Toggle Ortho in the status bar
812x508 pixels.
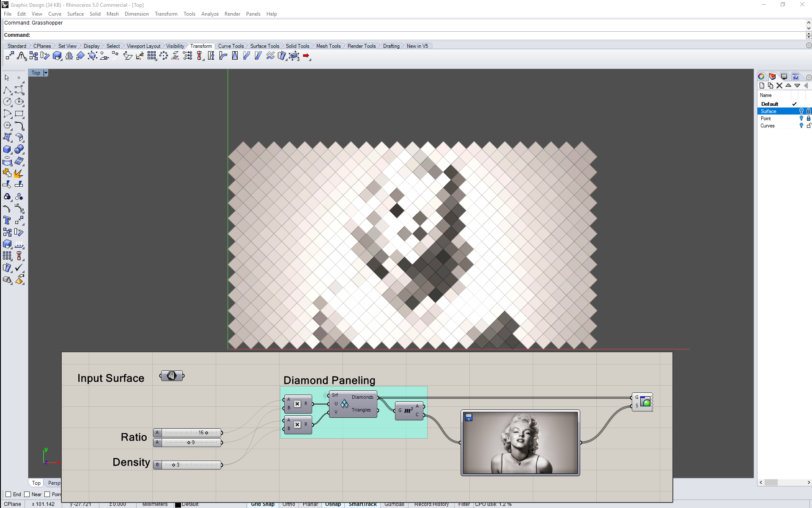click(x=289, y=504)
